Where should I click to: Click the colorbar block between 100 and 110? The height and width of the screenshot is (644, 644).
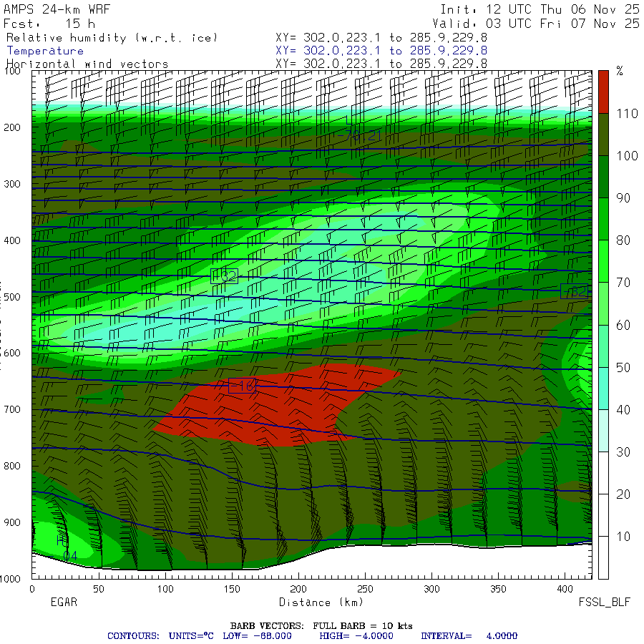pyautogui.click(x=603, y=135)
